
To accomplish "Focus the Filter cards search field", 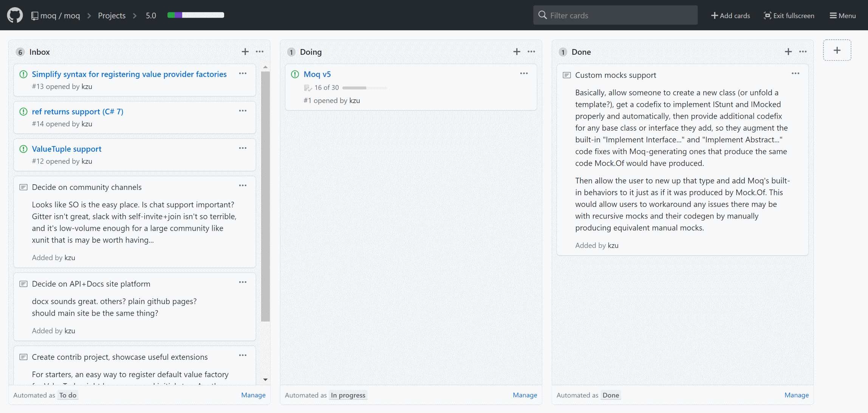I will 615,15.
